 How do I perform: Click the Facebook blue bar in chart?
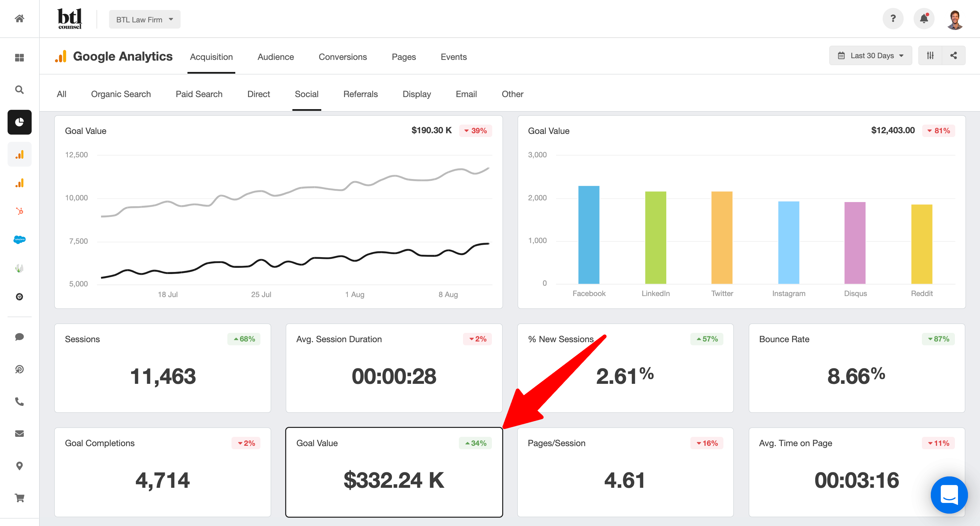[x=589, y=235]
